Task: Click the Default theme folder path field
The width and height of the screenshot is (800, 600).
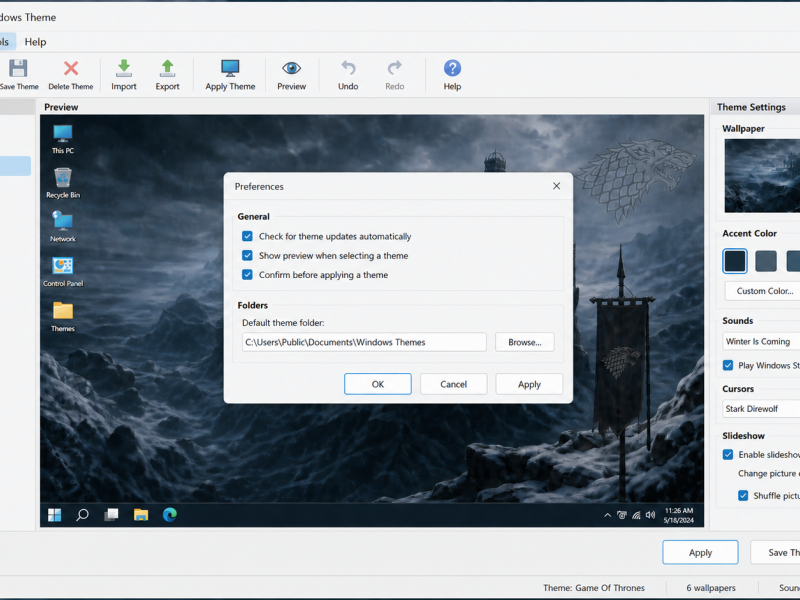Action: pyautogui.click(x=364, y=342)
